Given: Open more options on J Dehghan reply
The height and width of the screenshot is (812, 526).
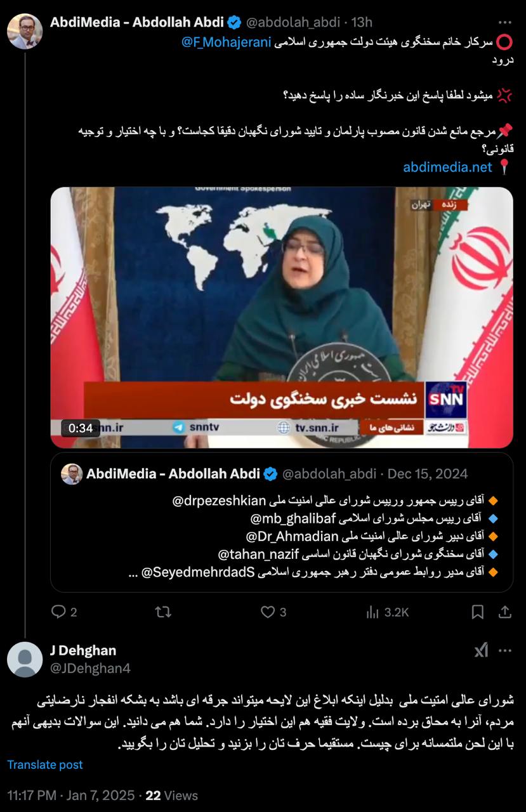Looking at the screenshot, I should pyautogui.click(x=505, y=650).
